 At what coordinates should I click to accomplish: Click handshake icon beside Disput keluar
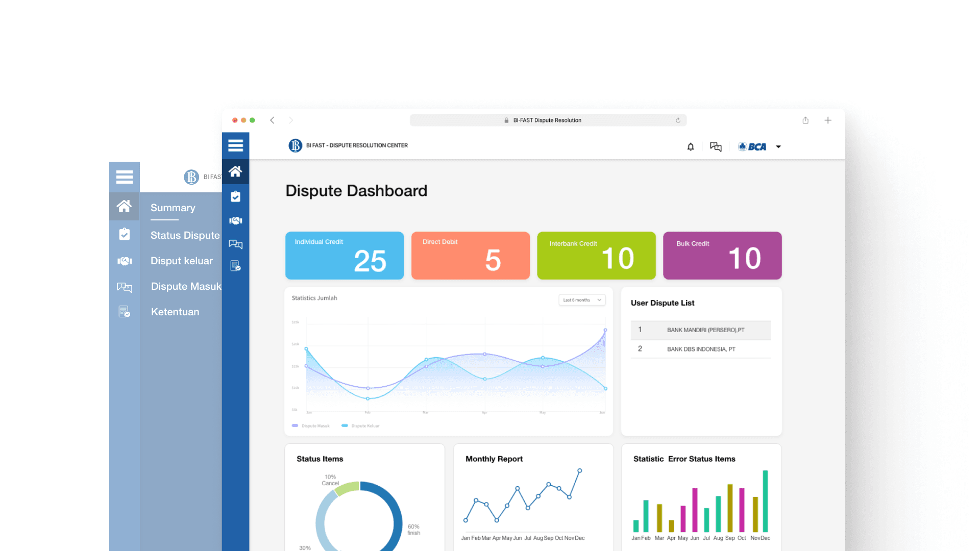coord(125,261)
